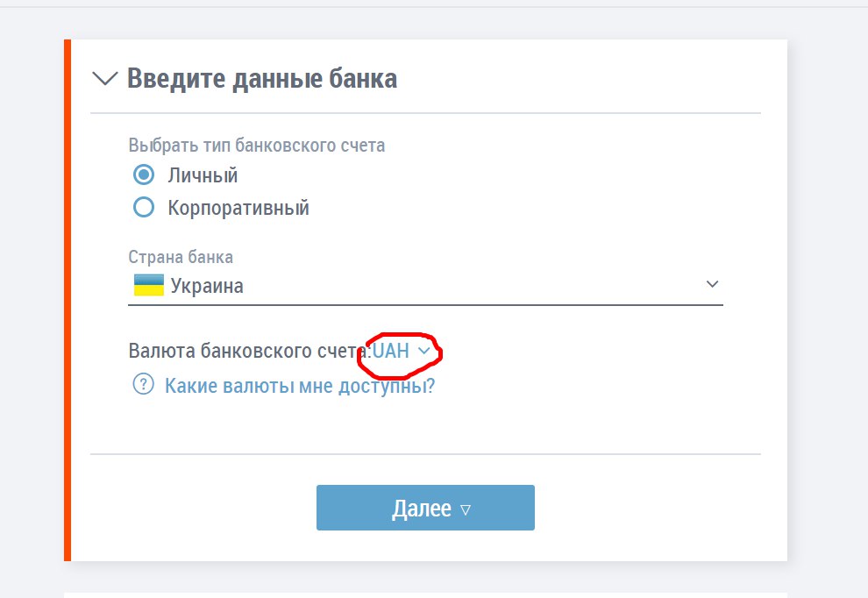Click the question mark help icon

pyautogui.click(x=143, y=385)
